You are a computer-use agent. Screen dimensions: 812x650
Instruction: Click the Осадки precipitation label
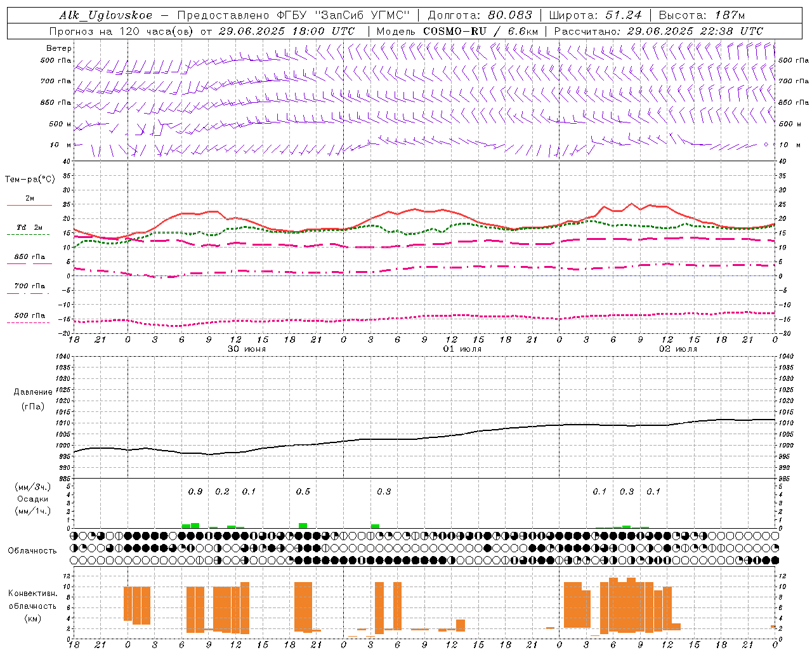(33, 499)
